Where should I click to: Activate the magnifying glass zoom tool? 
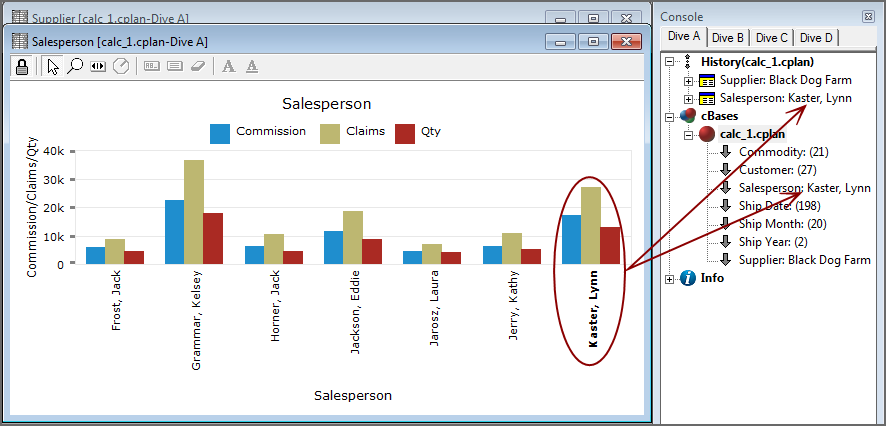click(x=75, y=67)
